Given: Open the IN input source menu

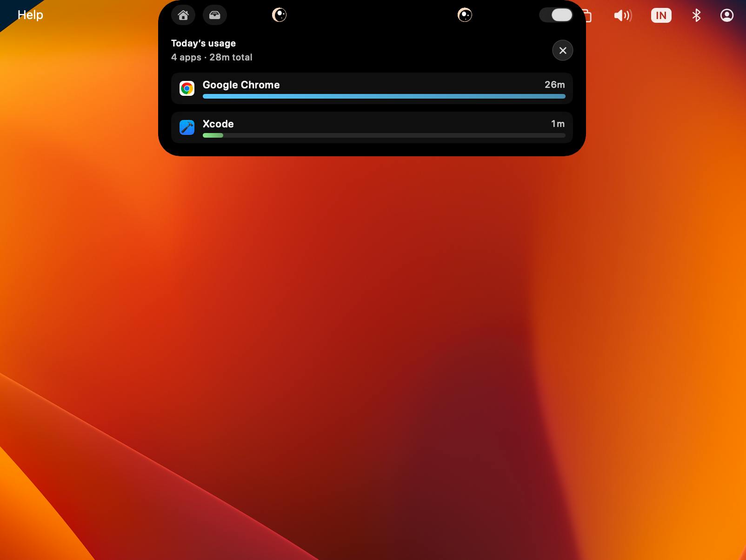Looking at the screenshot, I should [x=661, y=15].
